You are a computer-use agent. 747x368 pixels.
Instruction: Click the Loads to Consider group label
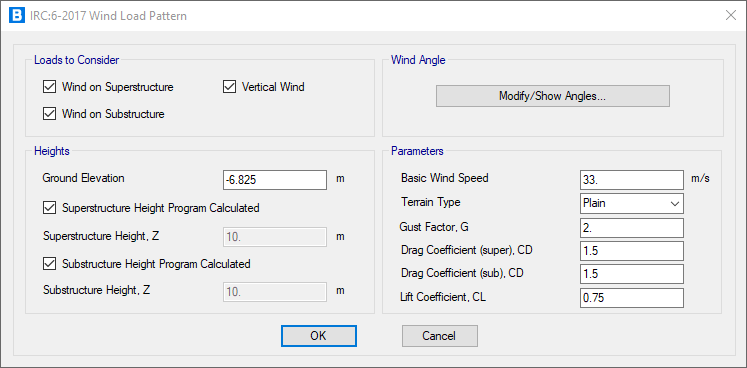77,60
